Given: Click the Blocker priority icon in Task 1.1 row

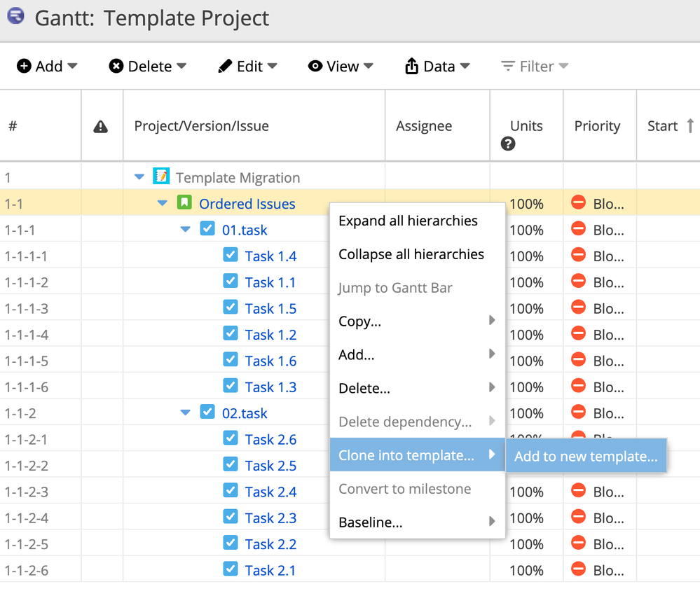Looking at the screenshot, I should point(578,281).
